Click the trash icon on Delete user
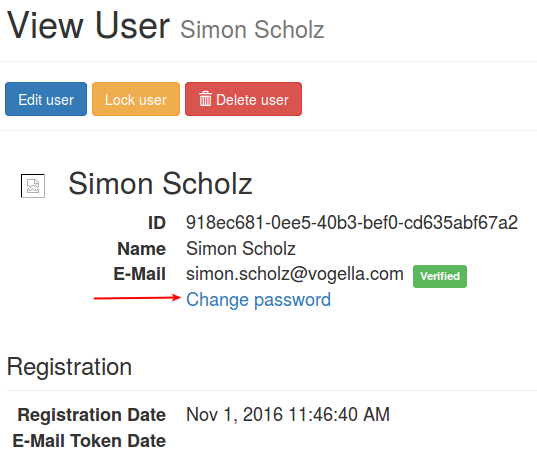Viewport: 537px width, 462px height. (205, 99)
